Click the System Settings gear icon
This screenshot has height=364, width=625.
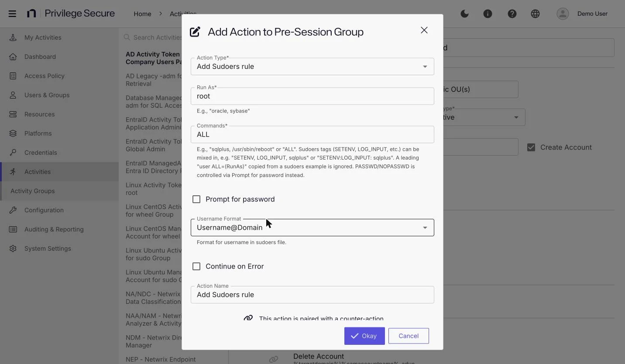click(13, 248)
